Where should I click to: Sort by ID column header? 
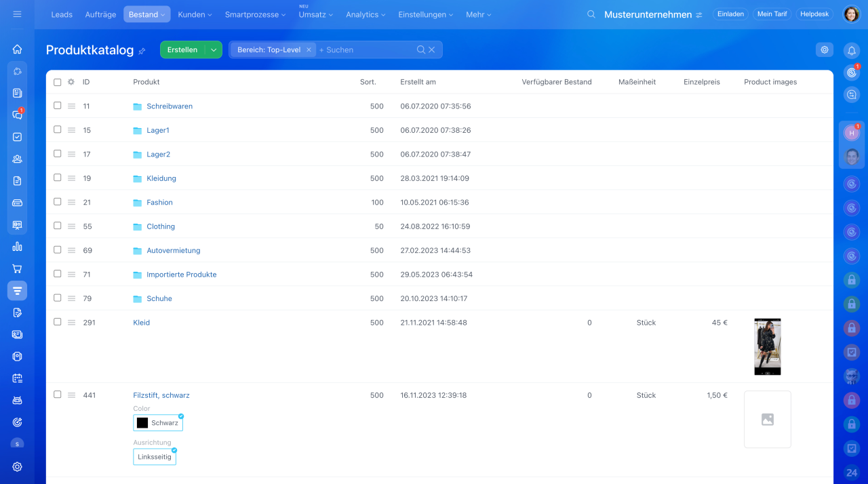86,82
